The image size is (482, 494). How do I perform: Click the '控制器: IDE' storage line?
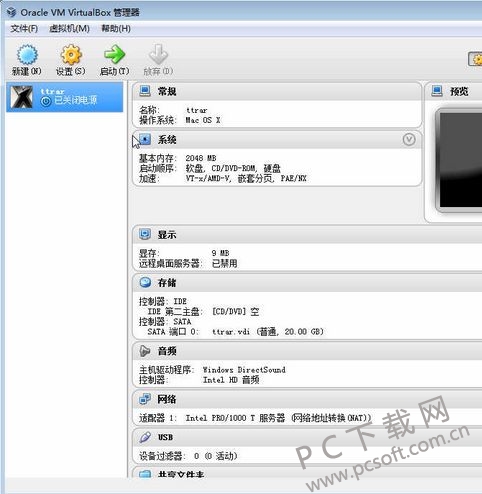pyautogui.click(x=163, y=301)
